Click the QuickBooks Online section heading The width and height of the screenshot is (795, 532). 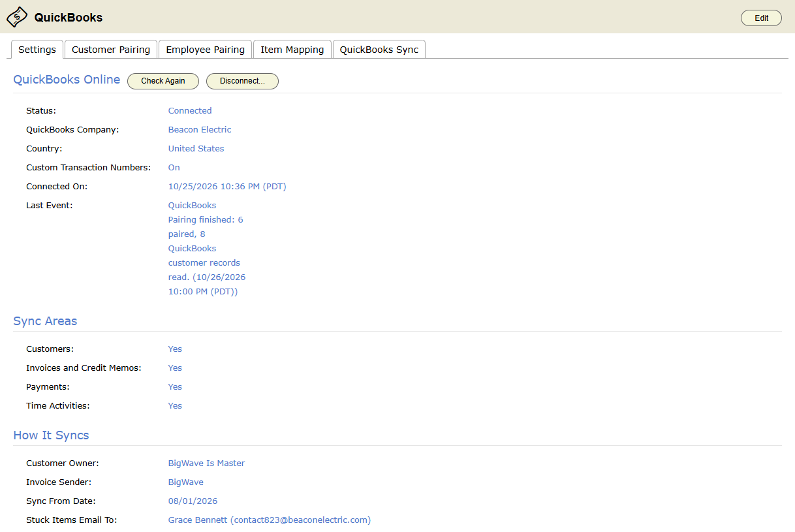(67, 80)
